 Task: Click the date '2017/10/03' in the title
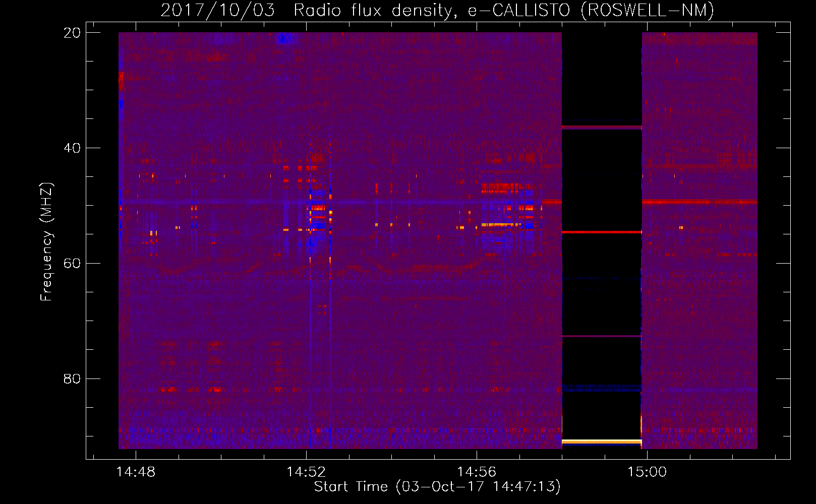(218, 10)
